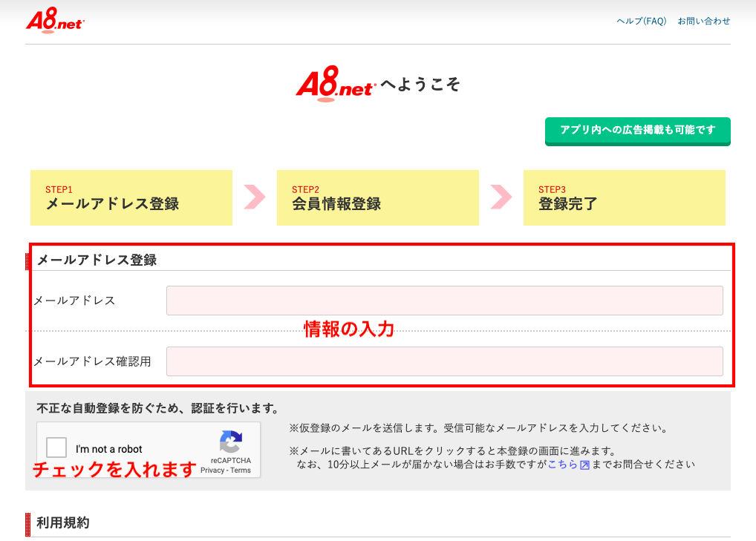Image resolution: width=756 pixels, height=541 pixels.
Task: Click the A8.net logo in header
Action: tap(55, 20)
